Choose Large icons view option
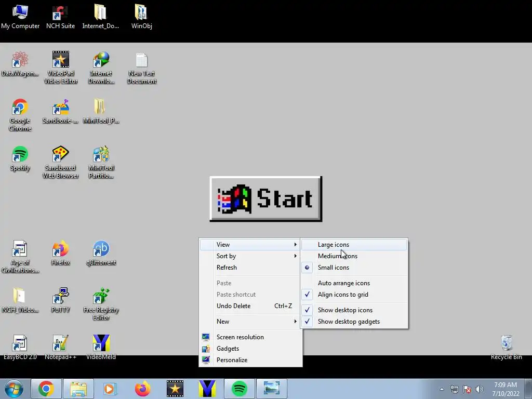The height and width of the screenshot is (399, 532). point(354,245)
